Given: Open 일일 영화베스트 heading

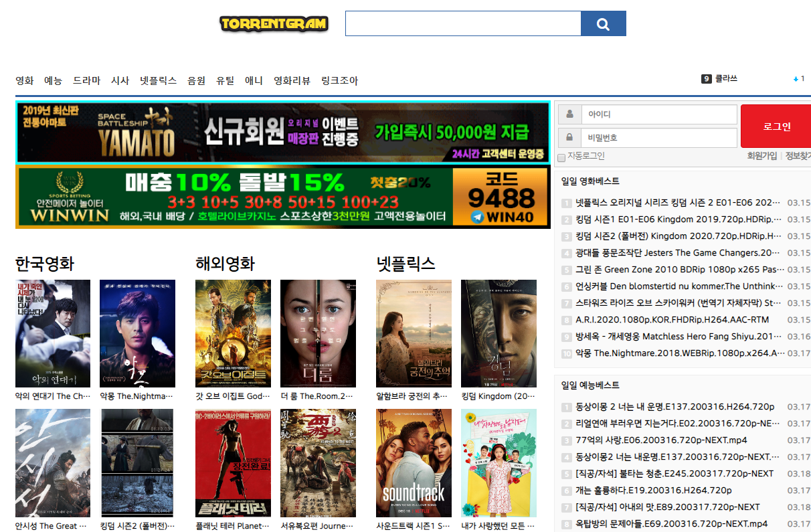Looking at the screenshot, I should pyautogui.click(x=590, y=181).
